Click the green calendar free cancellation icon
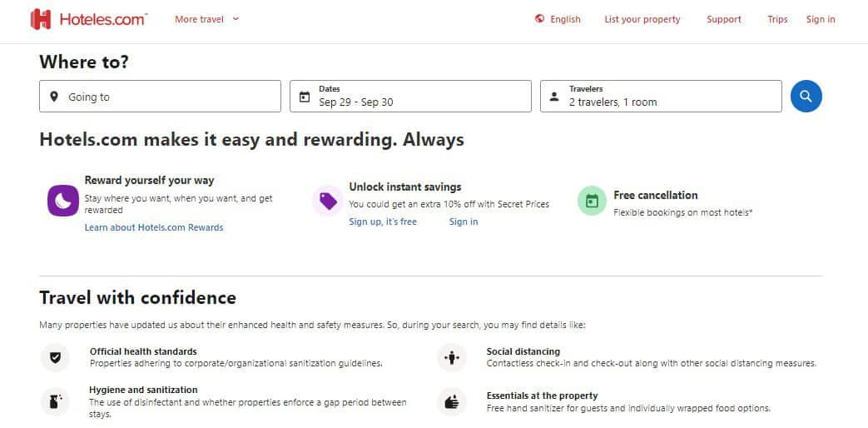The height and width of the screenshot is (428, 868). pyautogui.click(x=593, y=201)
